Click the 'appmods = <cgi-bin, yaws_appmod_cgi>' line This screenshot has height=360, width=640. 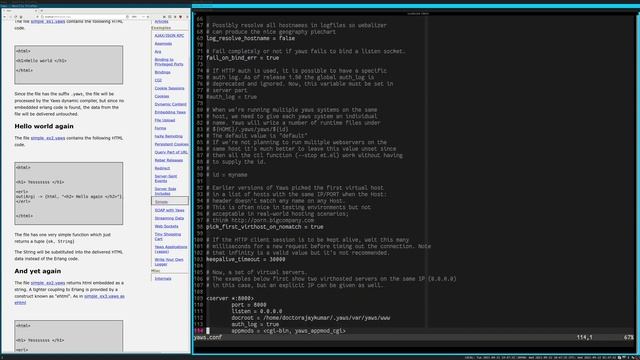point(288,331)
